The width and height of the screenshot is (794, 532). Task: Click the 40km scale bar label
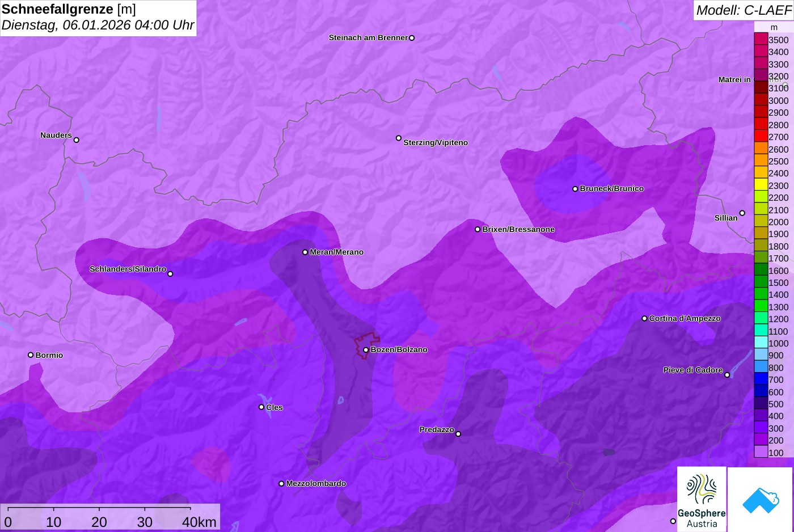pos(199,522)
